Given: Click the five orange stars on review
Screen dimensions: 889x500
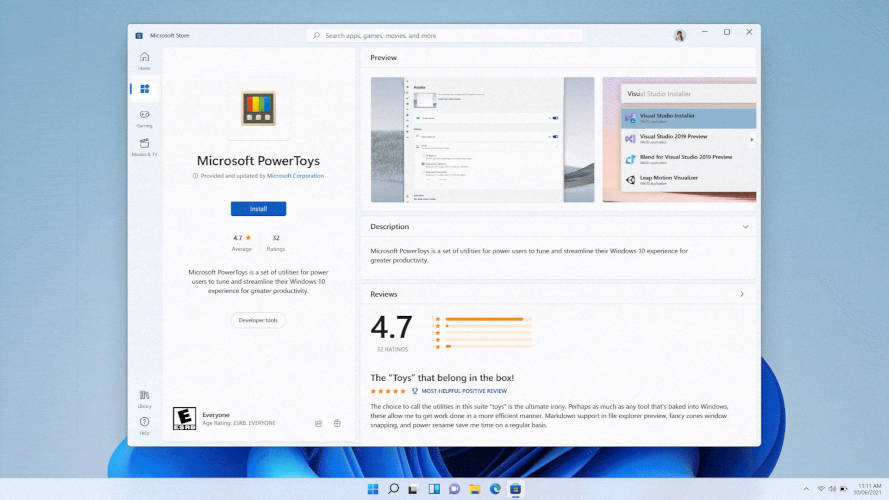Looking at the screenshot, I should [388, 391].
